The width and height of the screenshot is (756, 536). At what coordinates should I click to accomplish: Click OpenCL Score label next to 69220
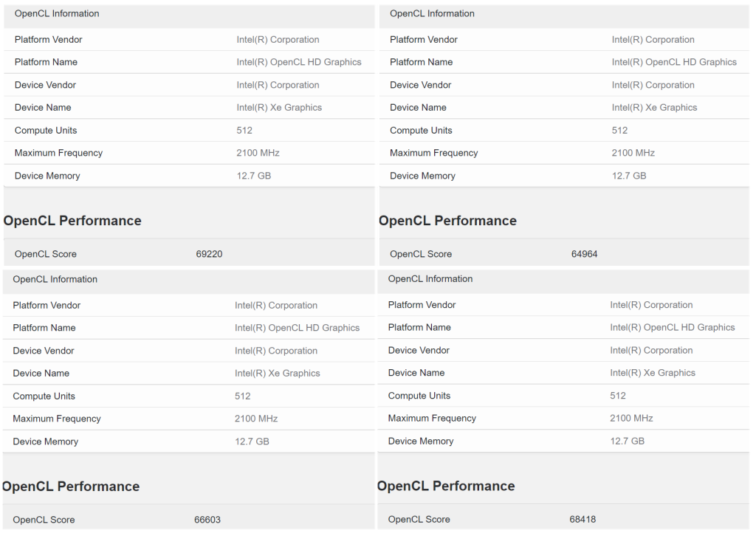pyautogui.click(x=46, y=254)
